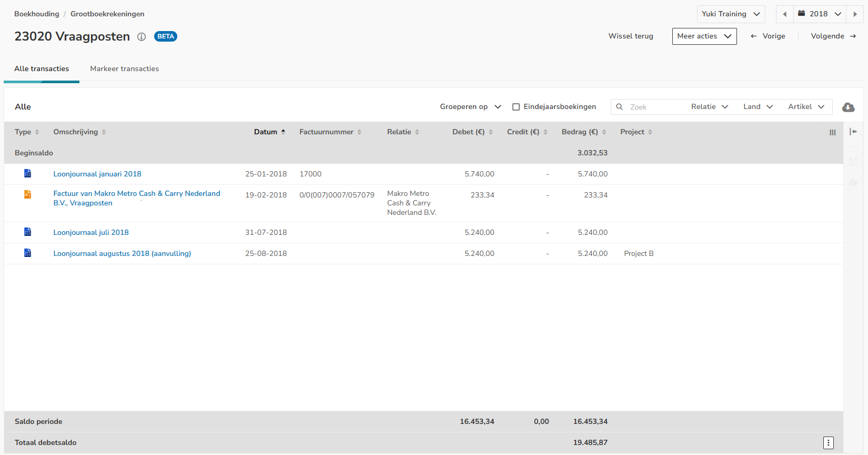Viewport: 868px width, 455px height.
Task: Open the Yuki Training domain dropdown
Action: 731,14
